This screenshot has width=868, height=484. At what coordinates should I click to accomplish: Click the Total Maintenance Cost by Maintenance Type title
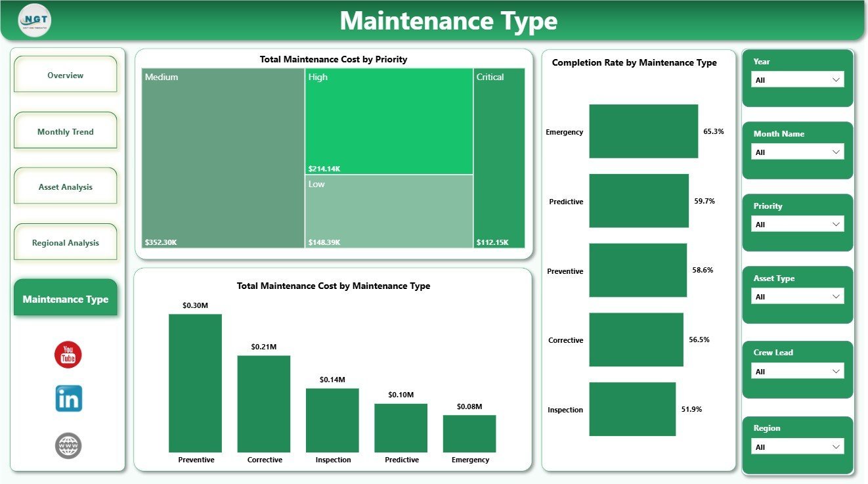334,286
